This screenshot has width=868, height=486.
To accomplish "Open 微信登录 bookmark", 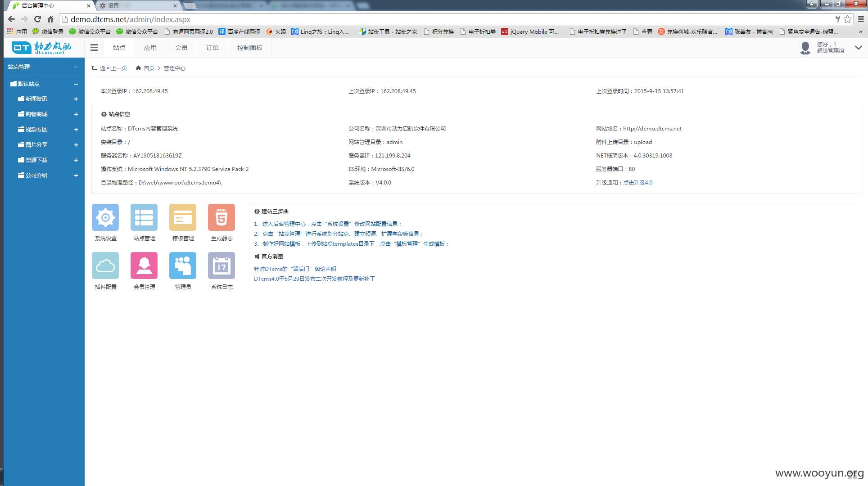I will pyautogui.click(x=48, y=31).
